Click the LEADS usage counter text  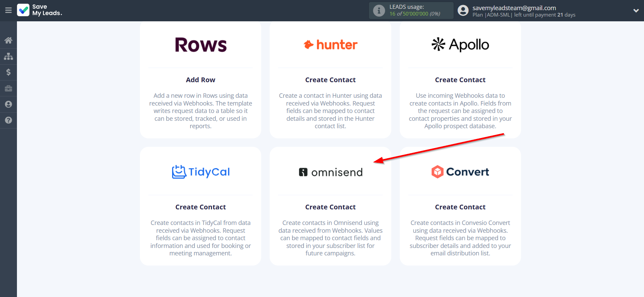tap(415, 10)
